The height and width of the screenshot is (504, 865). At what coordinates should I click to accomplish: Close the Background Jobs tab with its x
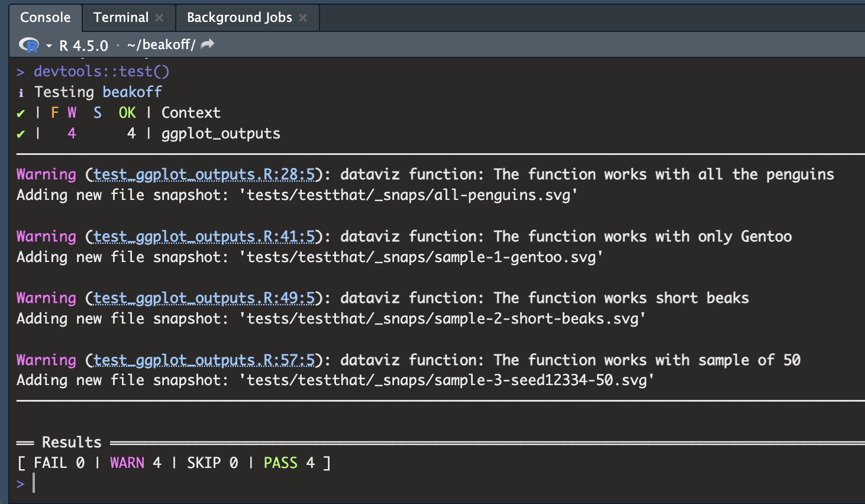[303, 18]
